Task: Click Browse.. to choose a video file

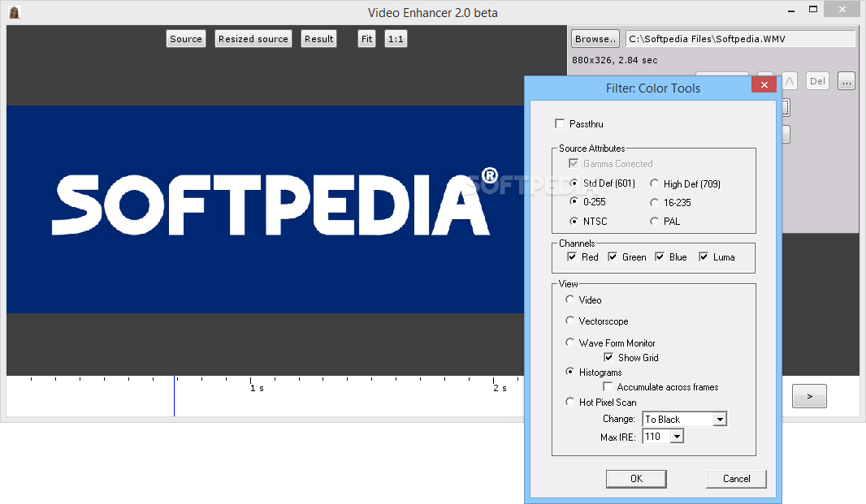Action: 595,39
